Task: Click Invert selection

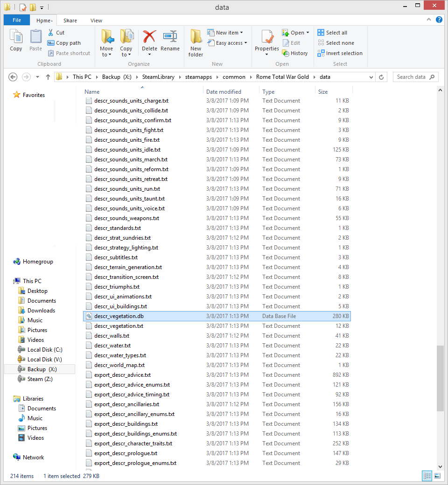Action: [x=340, y=53]
